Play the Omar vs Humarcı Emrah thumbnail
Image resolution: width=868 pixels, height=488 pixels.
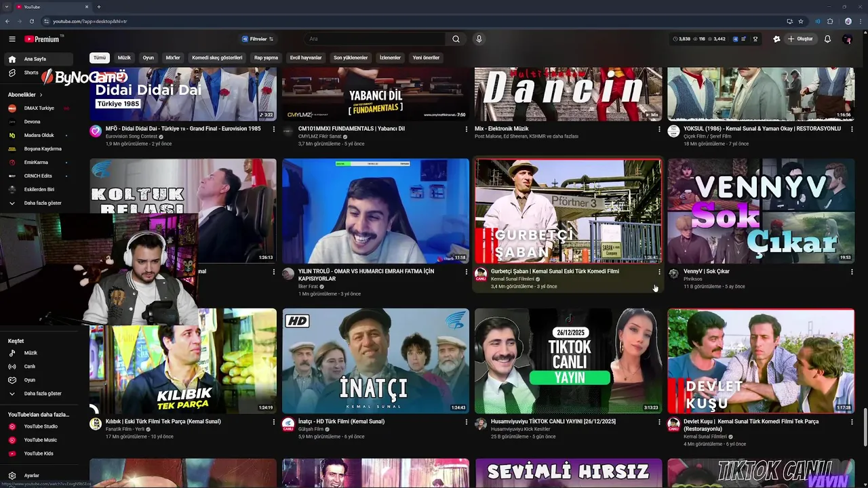[376, 211]
